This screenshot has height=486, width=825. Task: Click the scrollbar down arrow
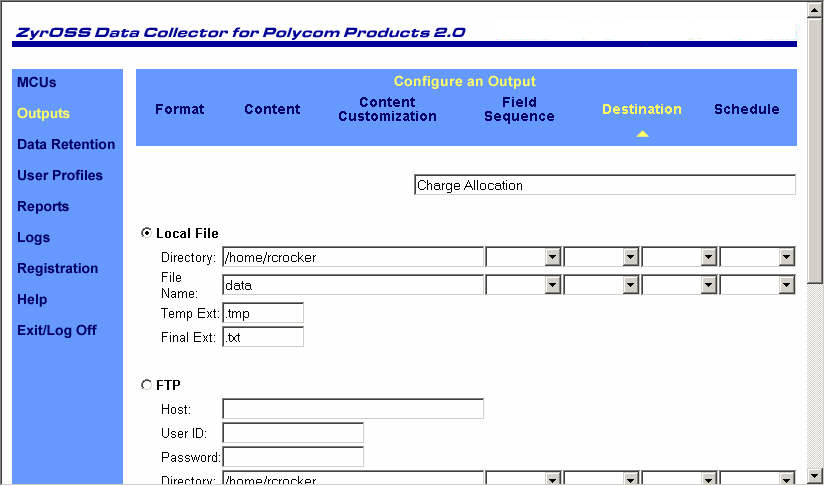click(814, 475)
